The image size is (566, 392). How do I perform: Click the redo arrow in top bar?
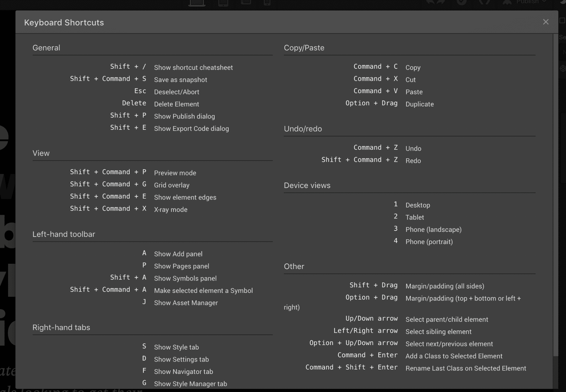[441, 2]
